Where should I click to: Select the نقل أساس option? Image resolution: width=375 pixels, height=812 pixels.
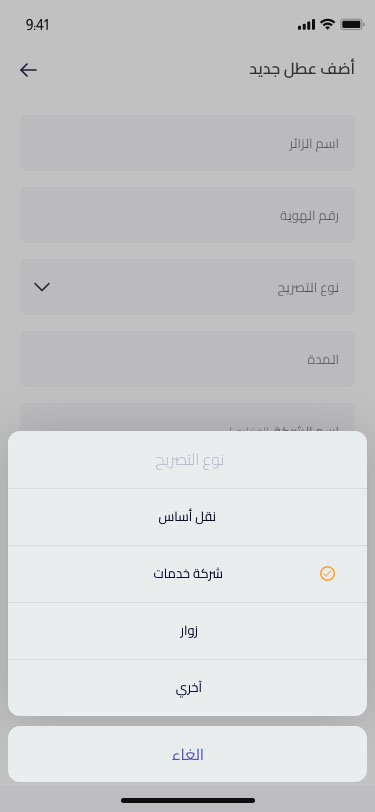[188, 517]
